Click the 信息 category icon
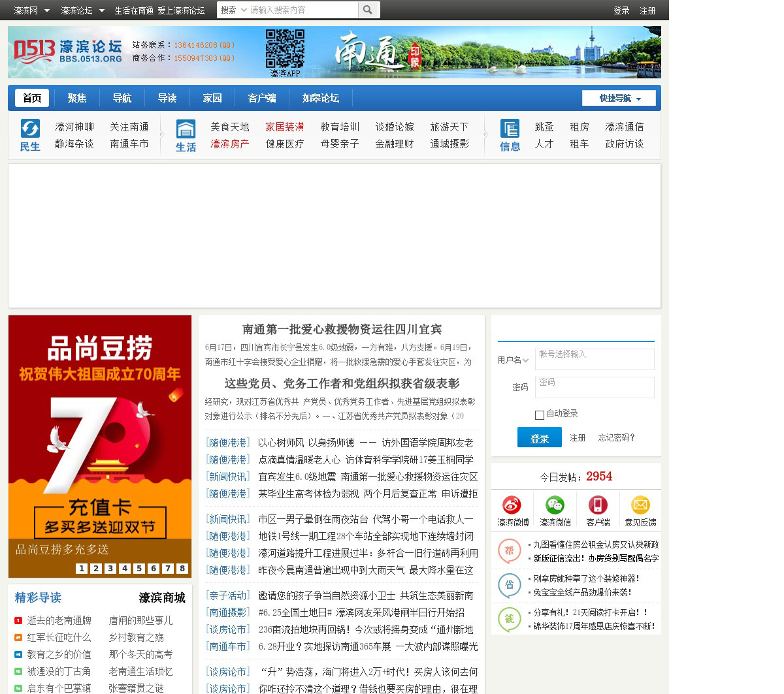 tap(510, 129)
